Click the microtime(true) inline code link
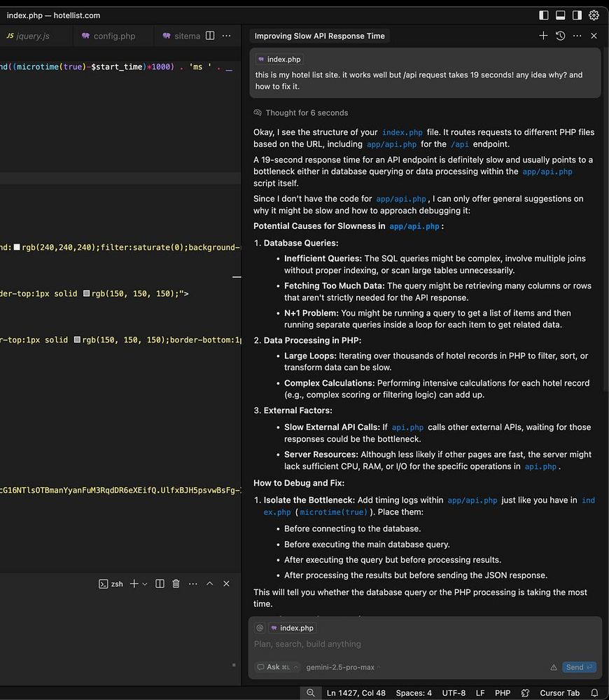 point(333,512)
